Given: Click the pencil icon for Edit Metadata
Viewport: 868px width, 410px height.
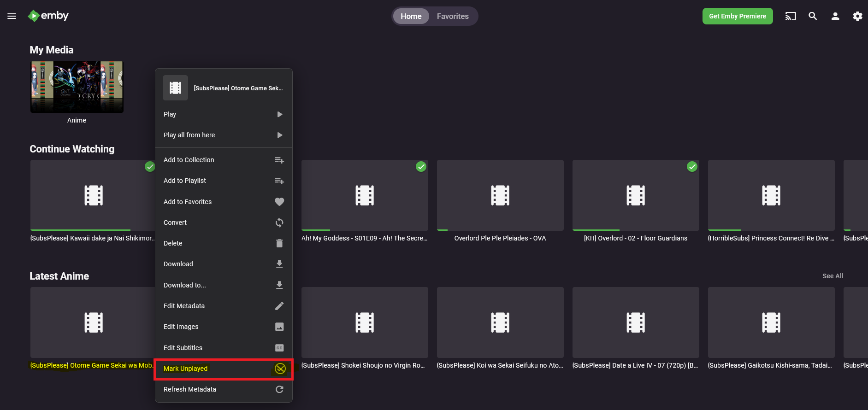Looking at the screenshot, I should 279,306.
